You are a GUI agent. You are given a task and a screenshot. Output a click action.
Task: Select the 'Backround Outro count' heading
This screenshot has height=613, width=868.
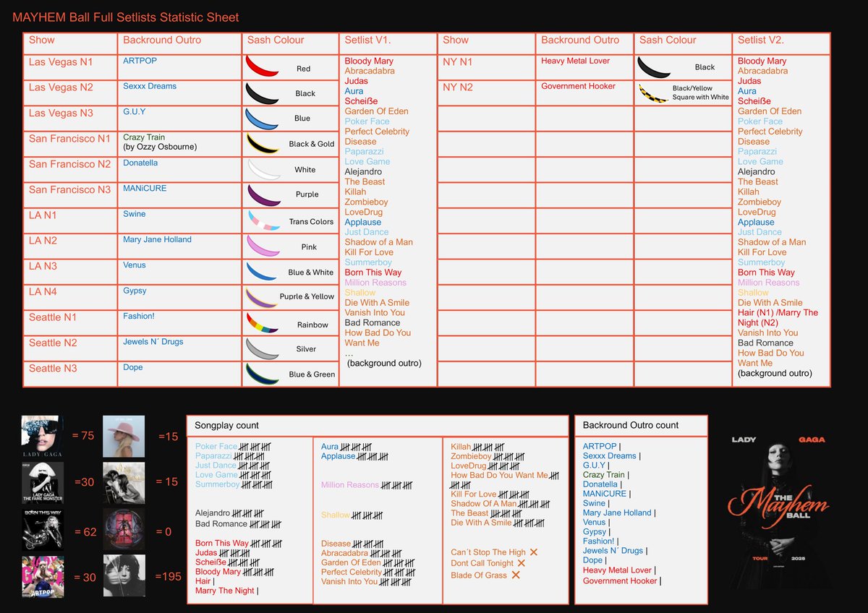631,425
